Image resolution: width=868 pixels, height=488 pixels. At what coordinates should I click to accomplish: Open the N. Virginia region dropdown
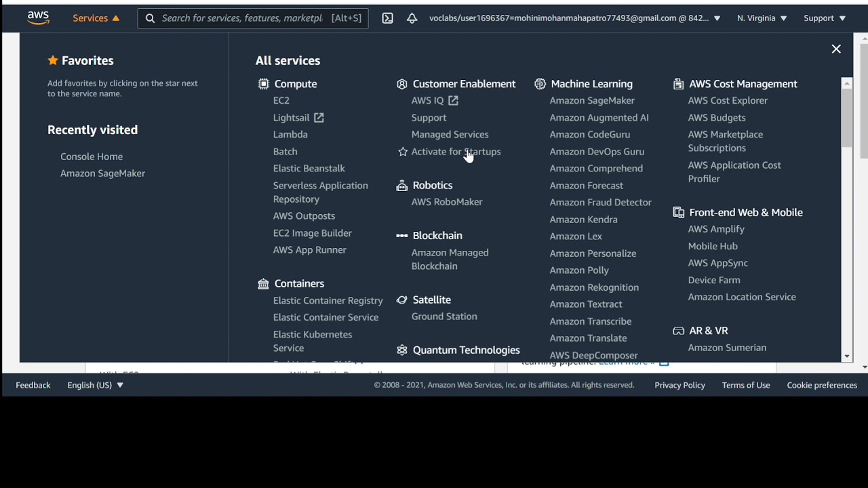[x=762, y=18]
